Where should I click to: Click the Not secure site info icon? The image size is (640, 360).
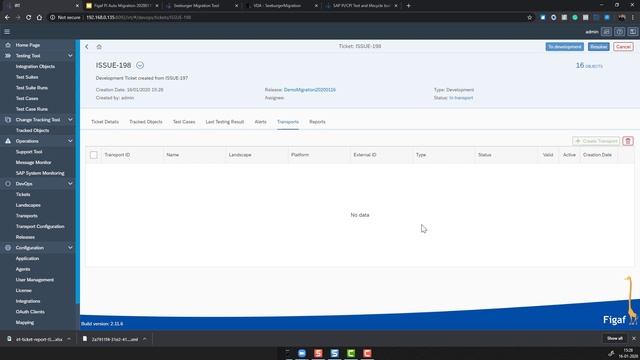click(52, 18)
